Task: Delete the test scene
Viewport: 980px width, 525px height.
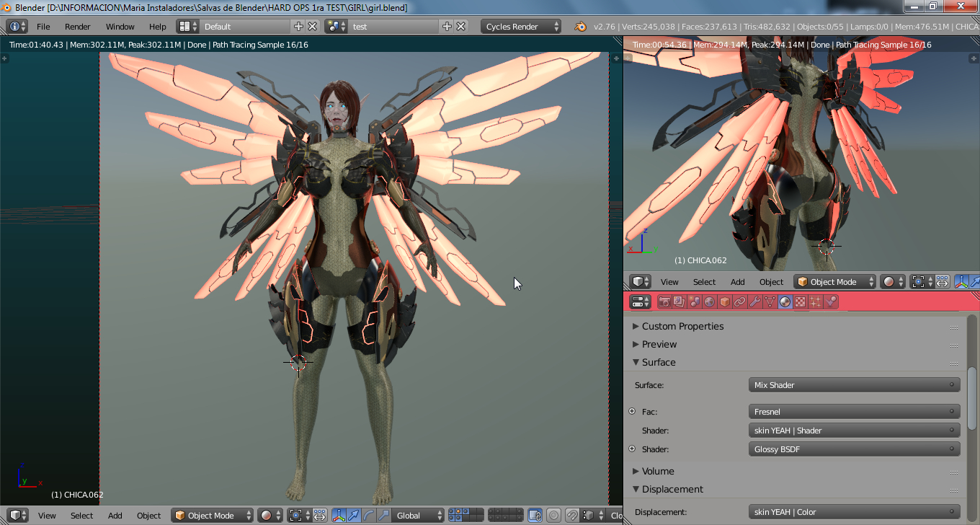Action: tap(461, 27)
